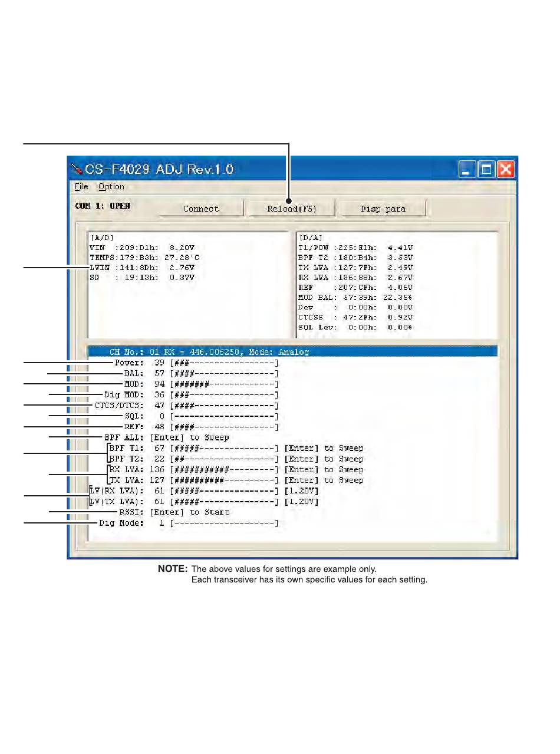Select the REF: 48 setting row
560x754 pixels.
200,427
